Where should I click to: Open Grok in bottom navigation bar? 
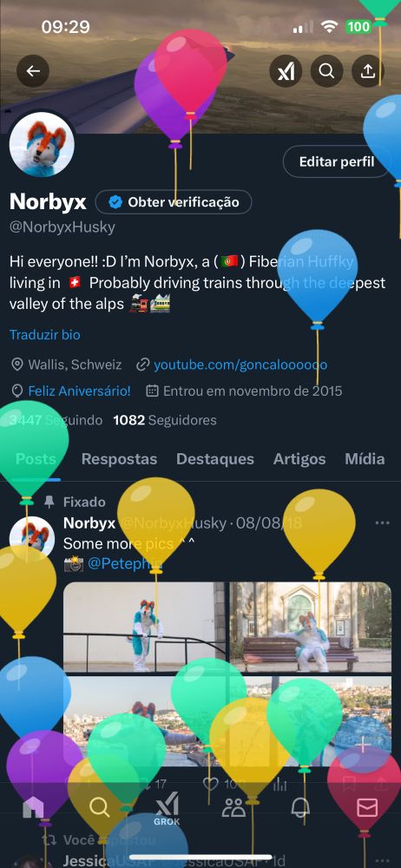(167, 809)
